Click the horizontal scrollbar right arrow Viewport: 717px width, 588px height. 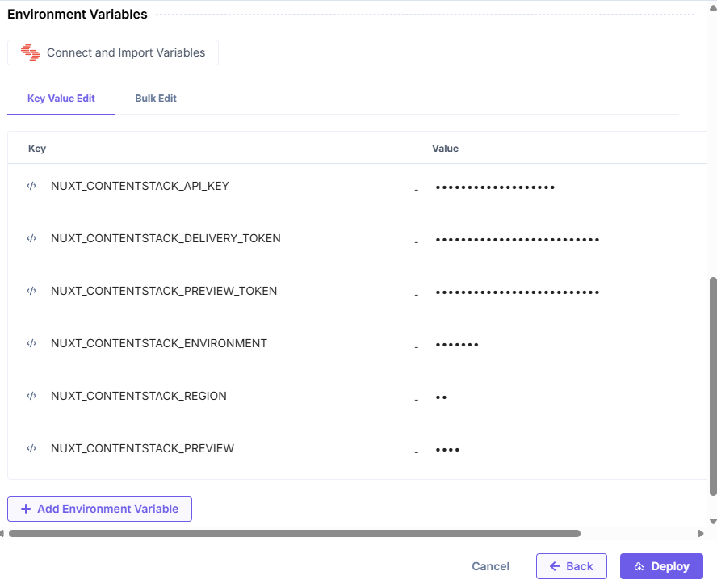pyautogui.click(x=700, y=534)
